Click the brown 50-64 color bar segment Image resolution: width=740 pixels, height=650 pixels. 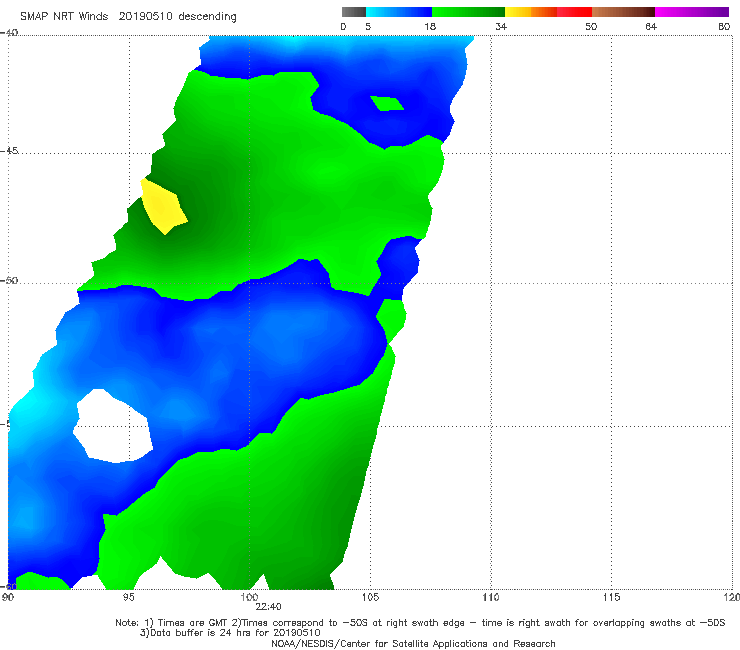tap(623, 12)
